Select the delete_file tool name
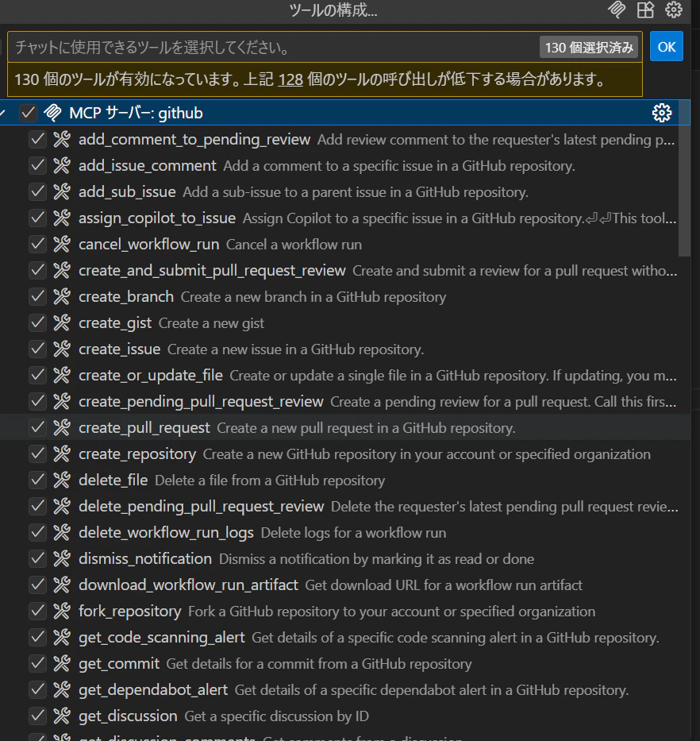 (113, 480)
